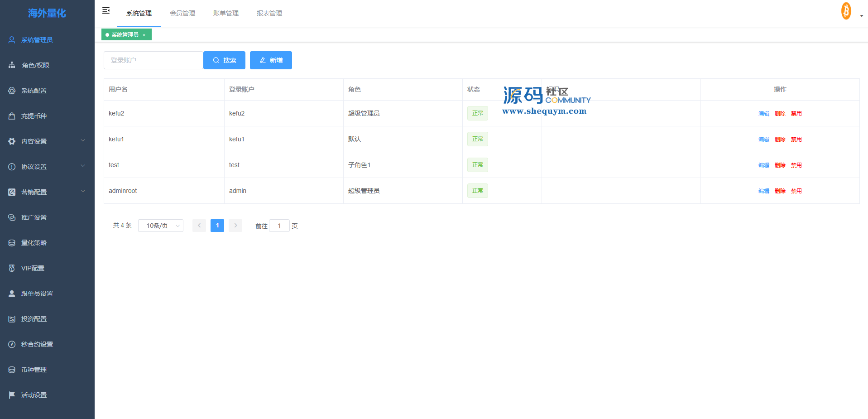The height and width of the screenshot is (419, 868).
Task: Collapse sidebar using the hamburger menu icon
Action: click(106, 10)
